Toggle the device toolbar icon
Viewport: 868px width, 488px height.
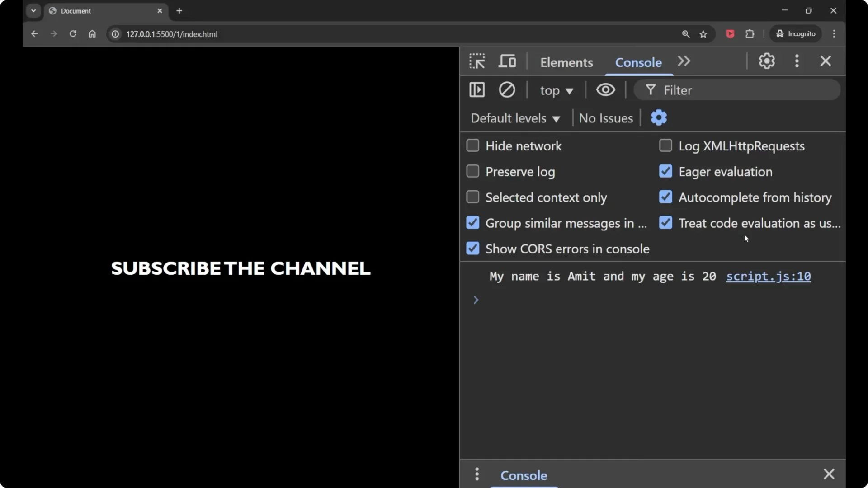[507, 61]
